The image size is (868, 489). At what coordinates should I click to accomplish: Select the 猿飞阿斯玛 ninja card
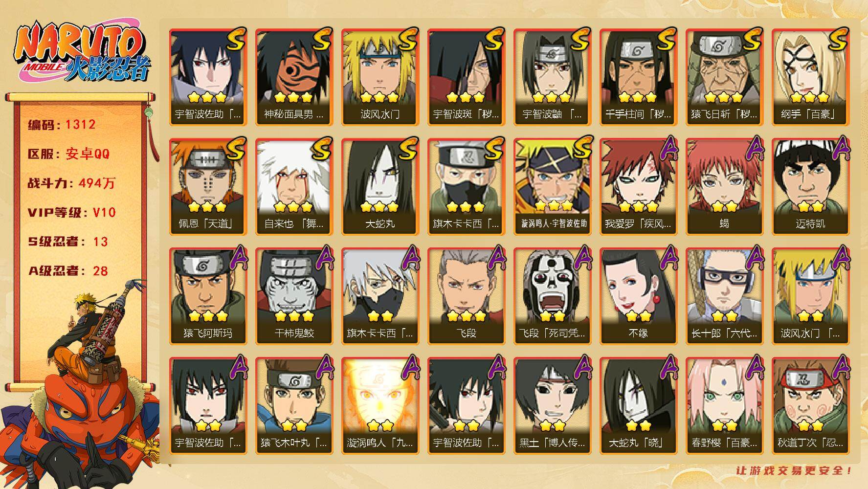tap(207, 296)
